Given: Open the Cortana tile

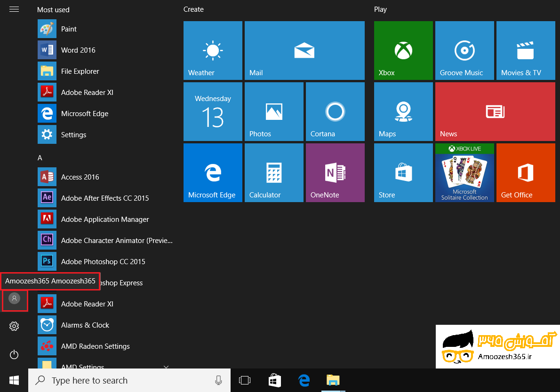Looking at the screenshot, I should [335, 112].
